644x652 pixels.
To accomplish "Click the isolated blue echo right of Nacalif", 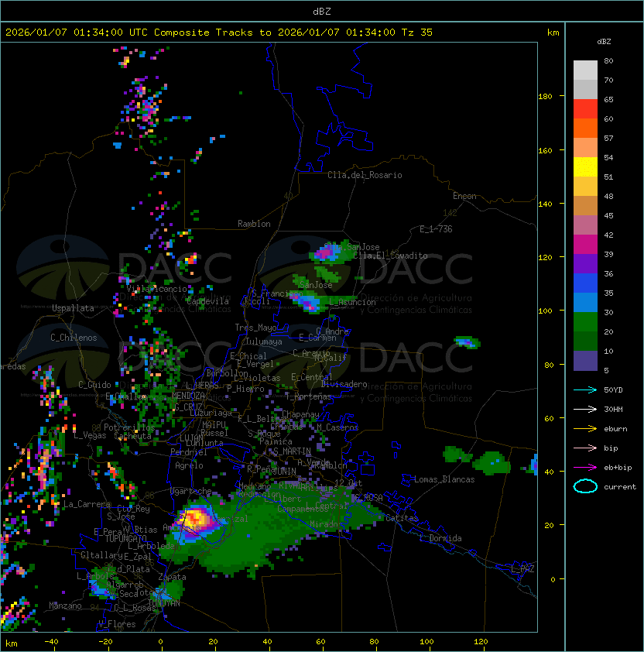I will (x=468, y=342).
